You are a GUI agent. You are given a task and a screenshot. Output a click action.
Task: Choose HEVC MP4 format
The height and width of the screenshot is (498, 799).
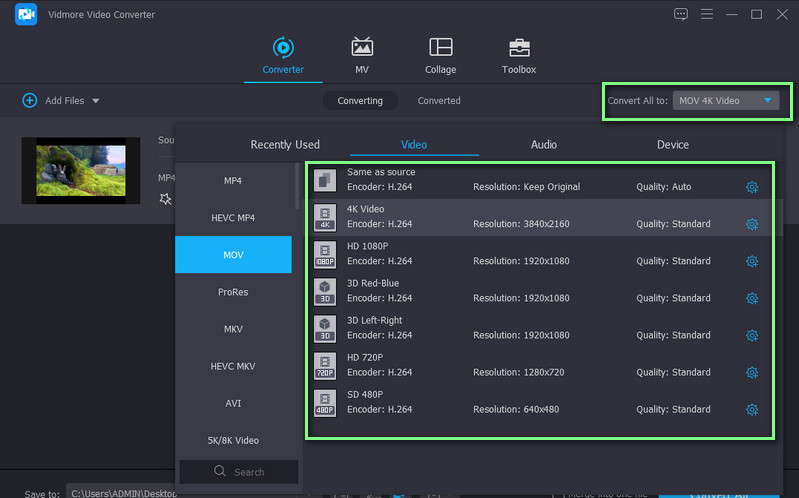pyautogui.click(x=233, y=218)
